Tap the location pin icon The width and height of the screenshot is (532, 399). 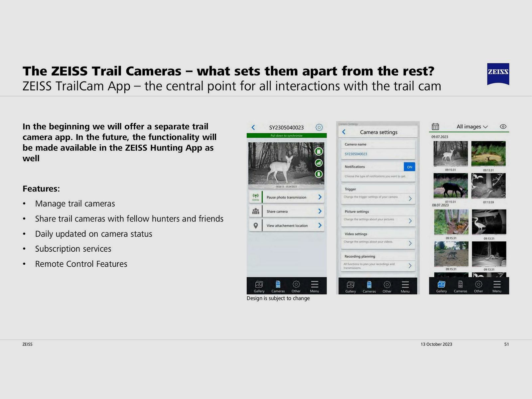255,225
